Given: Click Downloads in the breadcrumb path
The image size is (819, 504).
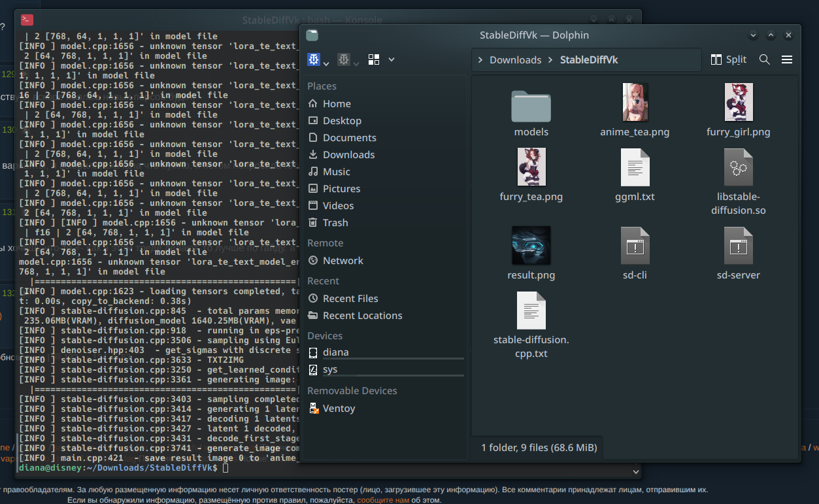Looking at the screenshot, I should click(x=515, y=60).
